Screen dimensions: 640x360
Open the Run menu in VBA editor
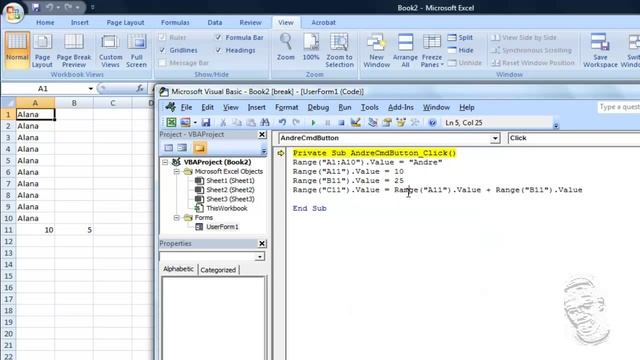[345, 107]
